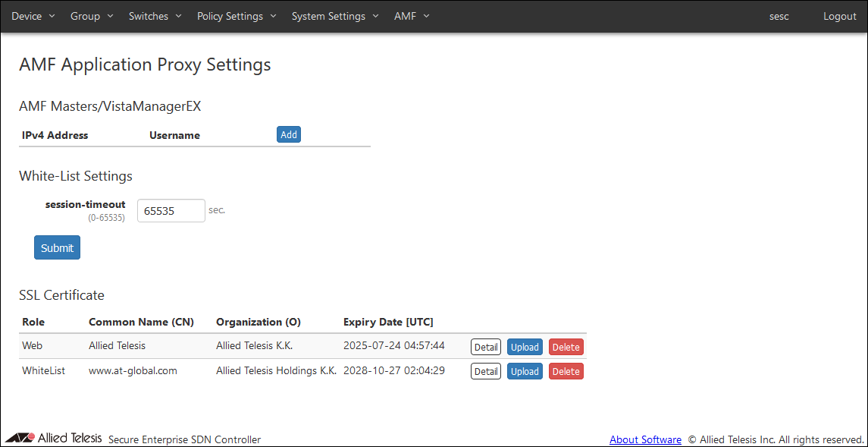Click the Allied Telesis common name cell

117,346
